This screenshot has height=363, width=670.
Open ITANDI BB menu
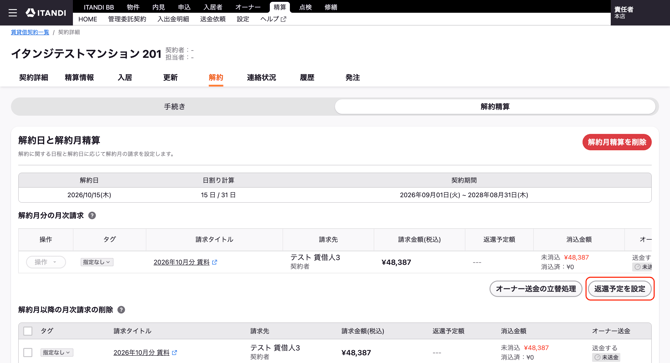(x=99, y=7)
